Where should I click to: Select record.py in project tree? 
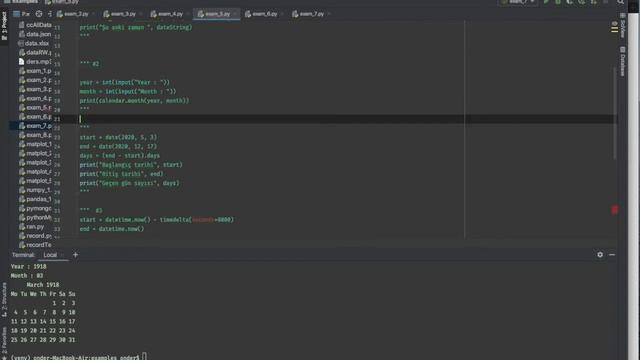click(x=35, y=236)
